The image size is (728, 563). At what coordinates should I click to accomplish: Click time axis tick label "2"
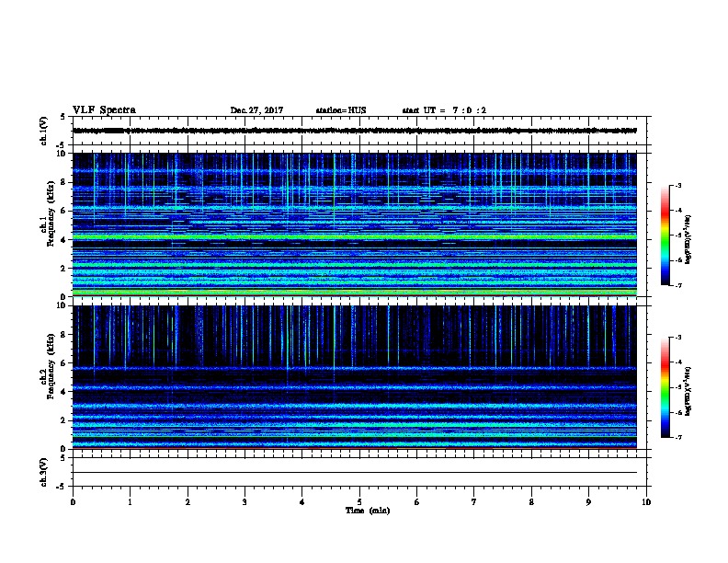pos(188,502)
